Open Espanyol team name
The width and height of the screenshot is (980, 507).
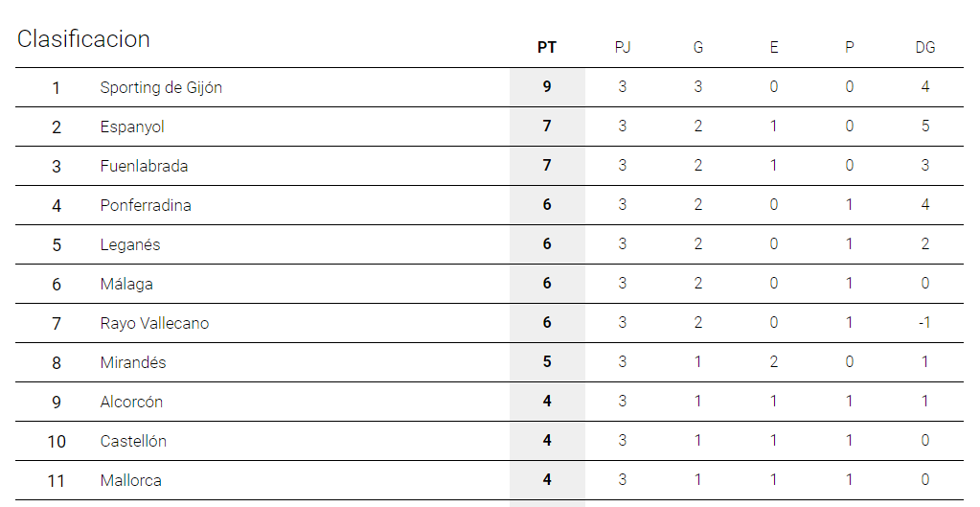point(132,127)
